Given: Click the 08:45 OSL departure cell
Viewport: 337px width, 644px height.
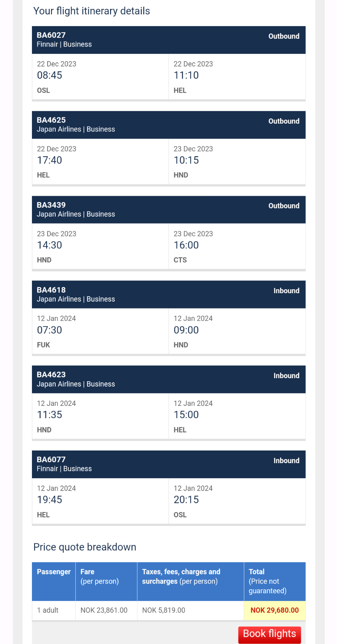Looking at the screenshot, I should (x=100, y=77).
